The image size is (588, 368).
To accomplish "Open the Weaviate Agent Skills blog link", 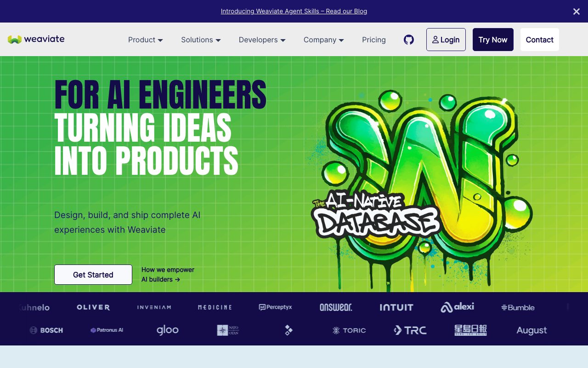I will (294, 11).
